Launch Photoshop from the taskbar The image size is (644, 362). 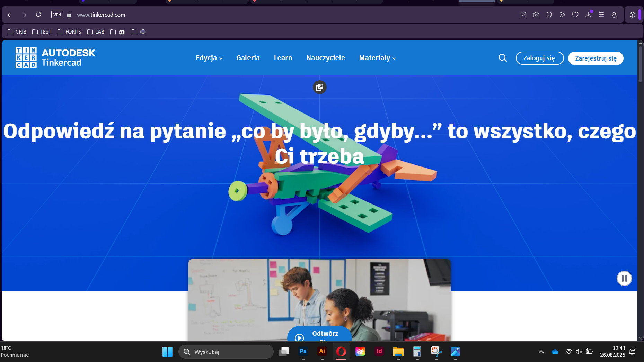tap(303, 352)
